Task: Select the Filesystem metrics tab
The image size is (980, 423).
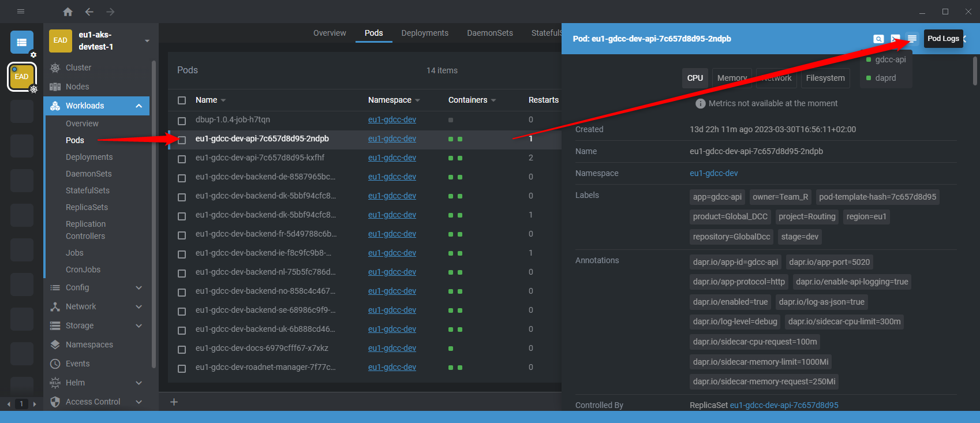Action: (825, 78)
